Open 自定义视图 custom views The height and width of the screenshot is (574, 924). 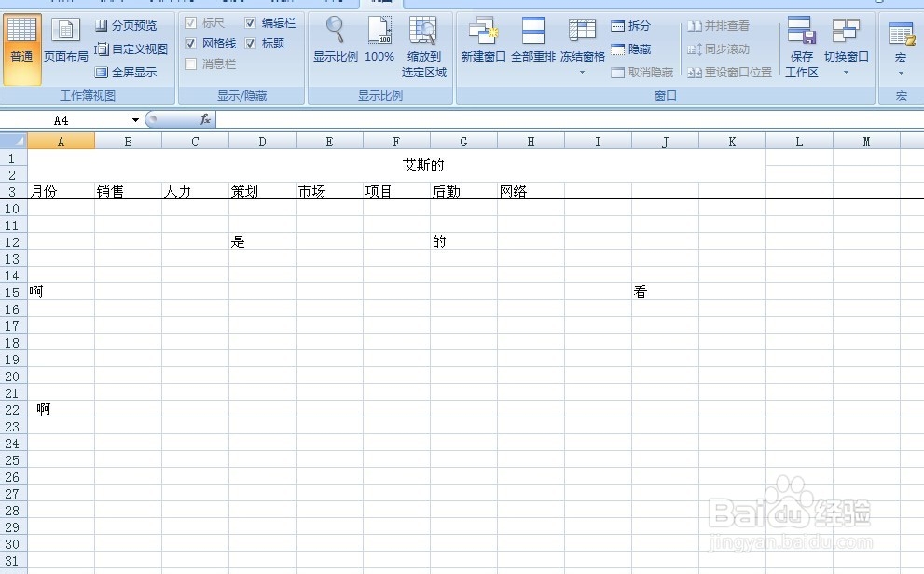(133, 48)
